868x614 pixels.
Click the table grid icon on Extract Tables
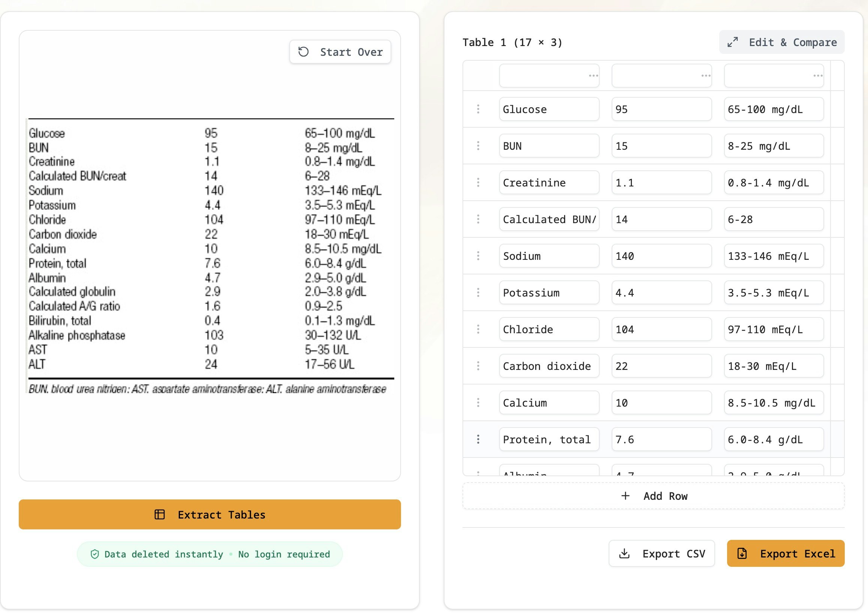(x=159, y=514)
